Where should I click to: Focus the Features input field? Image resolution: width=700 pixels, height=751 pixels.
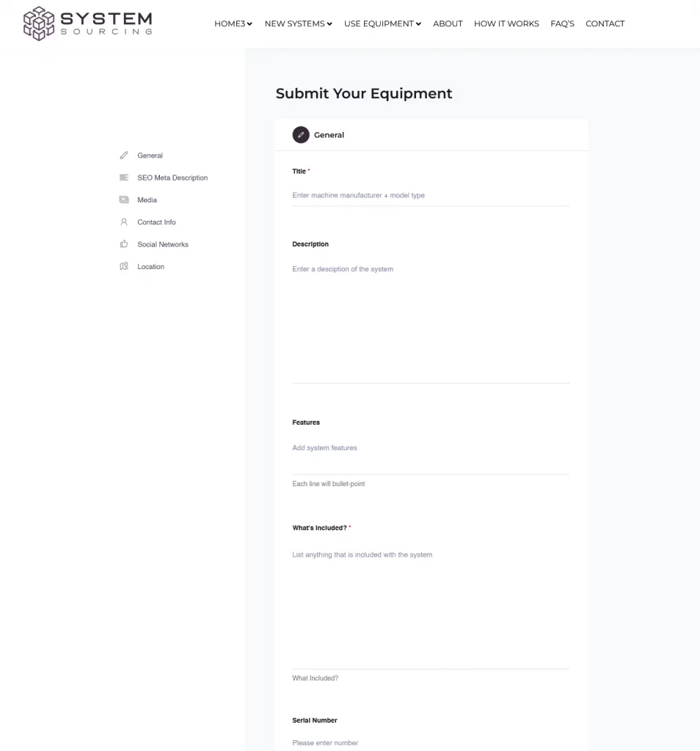coord(430,447)
